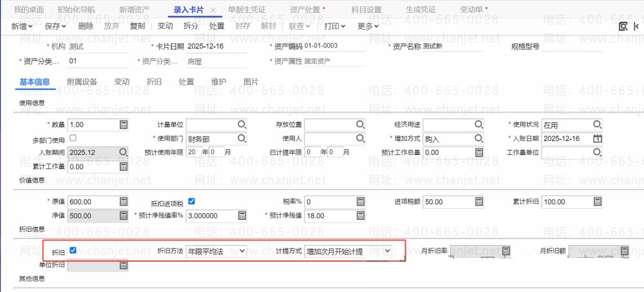Click the 变动 toolbar button
The width and height of the screenshot is (644, 292).
[165, 26]
